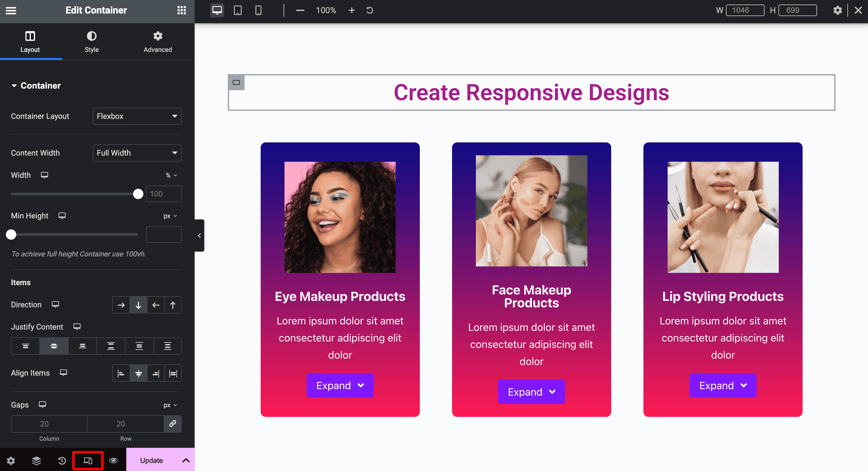Set Justify Content to start
This screenshot has height=471, width=868.
[x=25, y=346]
